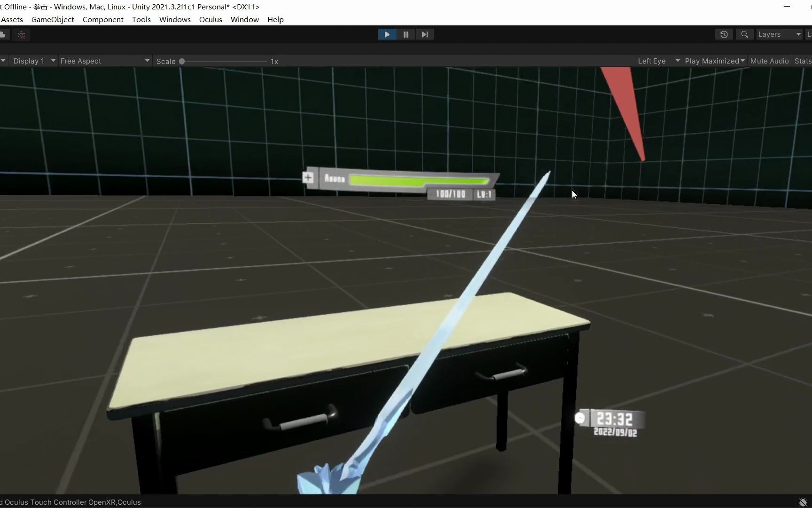812x508 pixels.
Task: Open the Undo History icon
Action: 724,34
